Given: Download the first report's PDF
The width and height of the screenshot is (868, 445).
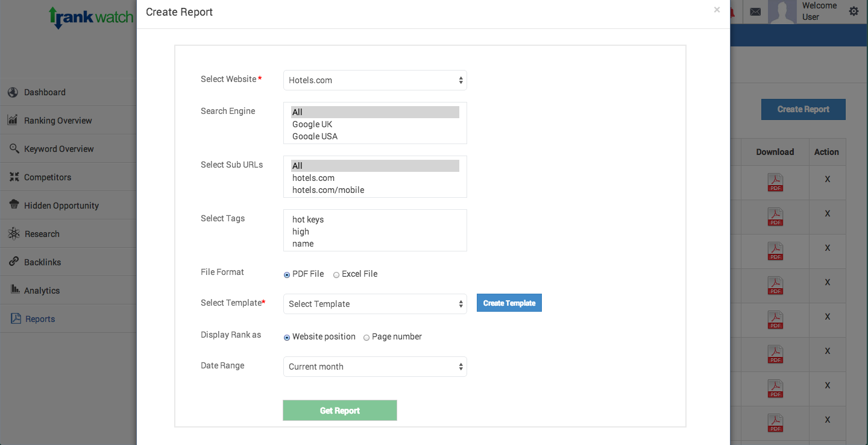Looking at the screenshot, I should (x=775, y=182).
